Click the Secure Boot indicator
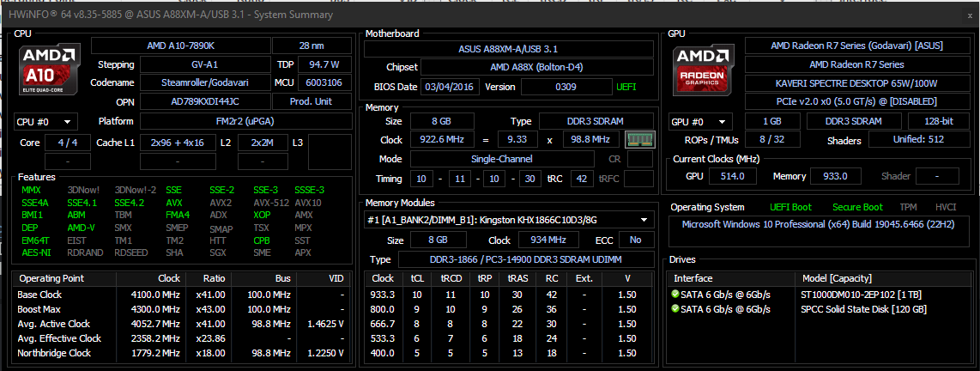Screen dimensions: 980x371 [857, 207]
